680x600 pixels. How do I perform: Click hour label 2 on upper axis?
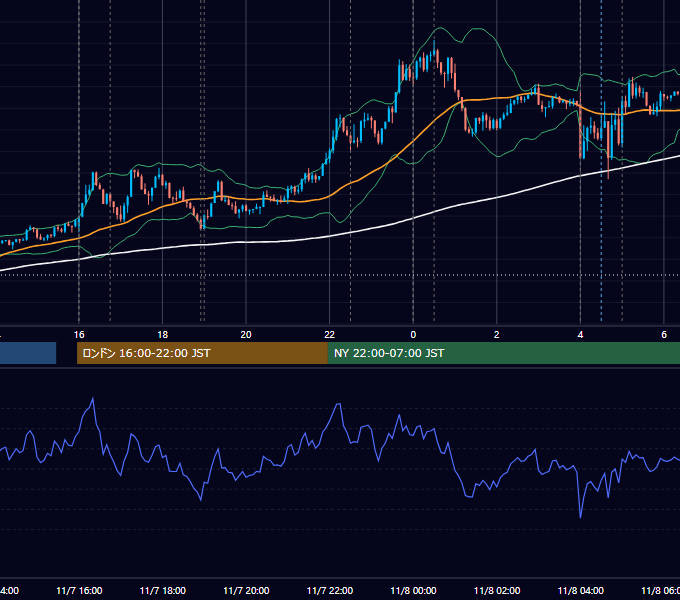(497, 334)
